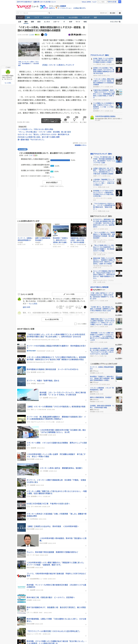Click the 70.4% poll result bar
This screenshot has height=644, width=138.
coord(60,160)
